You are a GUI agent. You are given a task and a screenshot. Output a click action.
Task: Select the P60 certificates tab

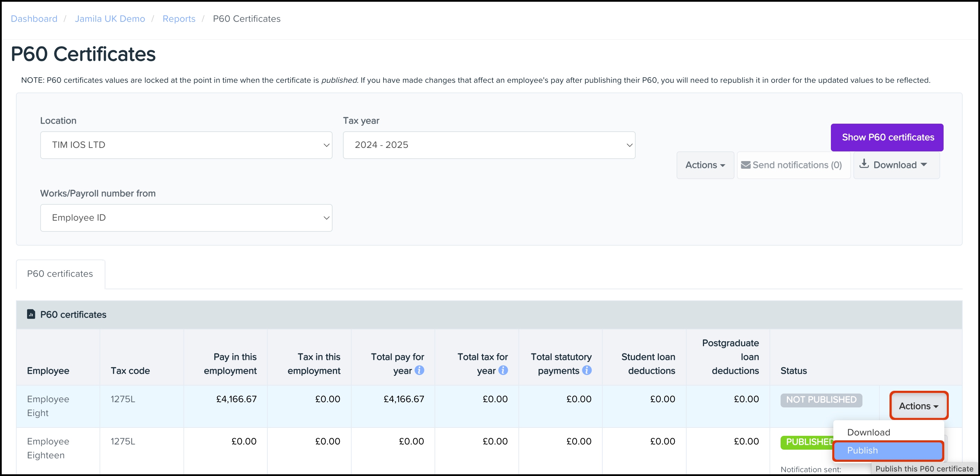click(60, 274)
